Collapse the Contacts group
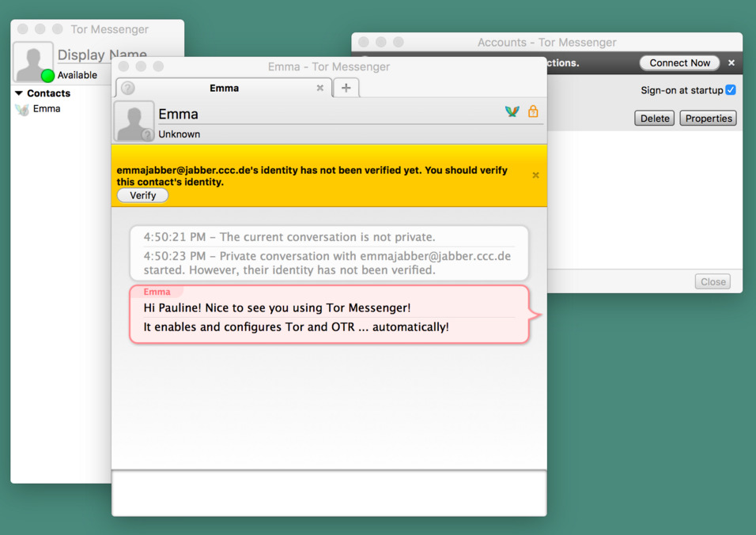 pyautogui.click(x=18, y=92)
